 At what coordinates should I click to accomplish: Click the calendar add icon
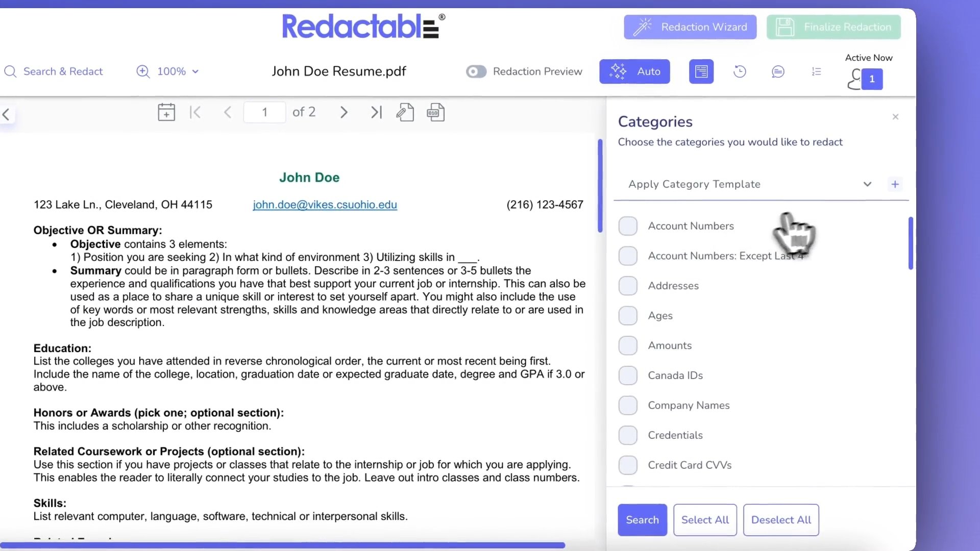click(x=166, y=112)
